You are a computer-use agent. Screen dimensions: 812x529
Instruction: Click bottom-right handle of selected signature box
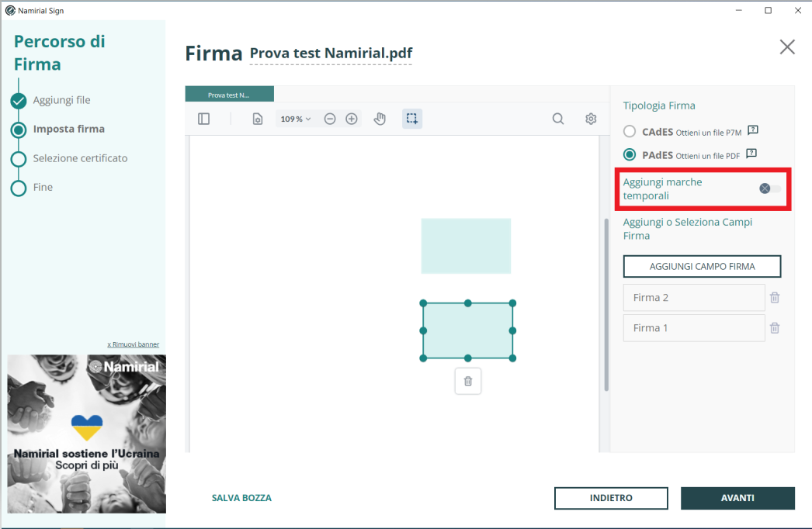tap(512, 358)
